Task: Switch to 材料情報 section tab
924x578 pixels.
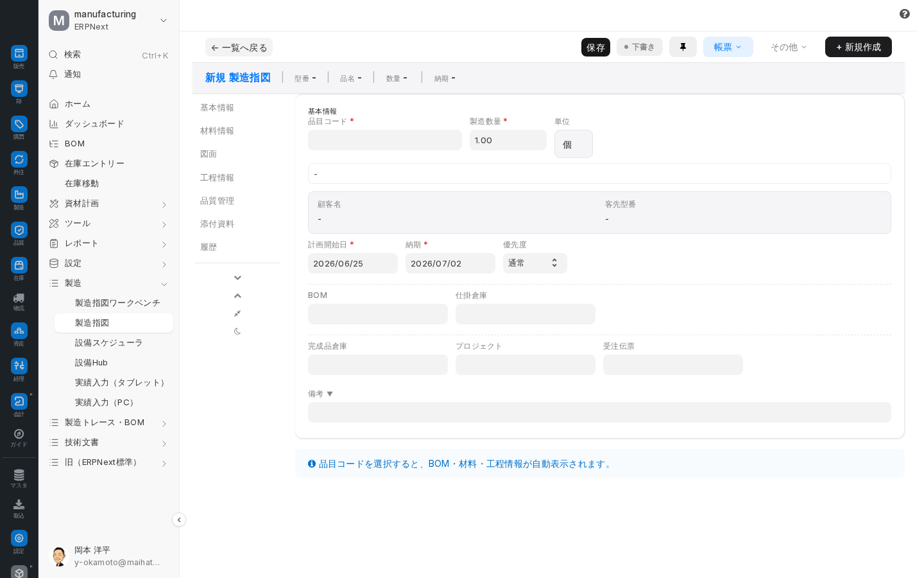Action: click(x=217, y=131)
